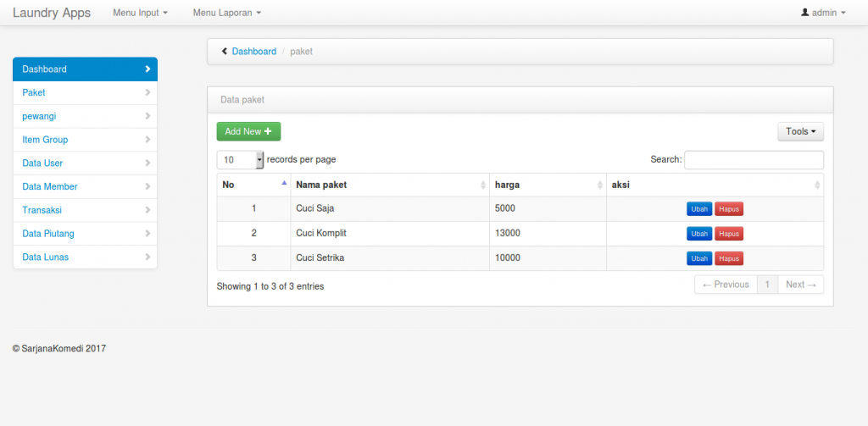Click Hapus for Cuci Komplit

tap(729, 234)
